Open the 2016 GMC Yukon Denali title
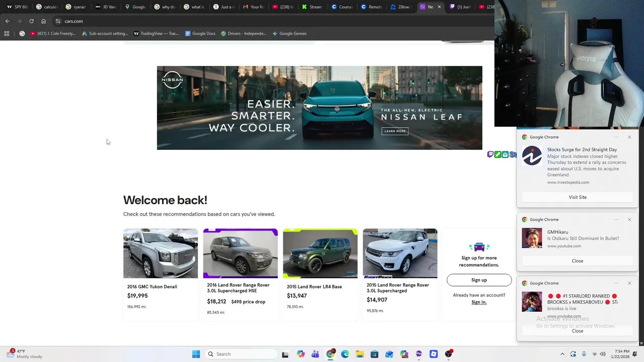This screenshot has width=644, height=362. 152,287
